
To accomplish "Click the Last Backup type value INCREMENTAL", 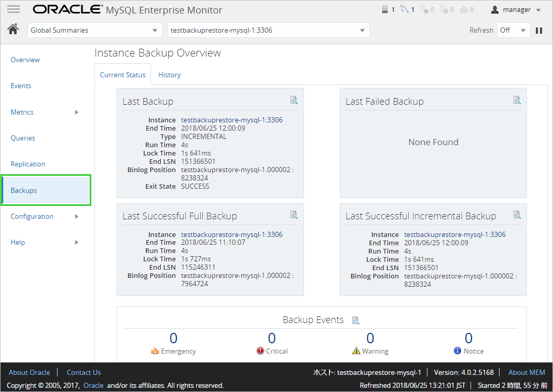I will [x=204, y=136].
